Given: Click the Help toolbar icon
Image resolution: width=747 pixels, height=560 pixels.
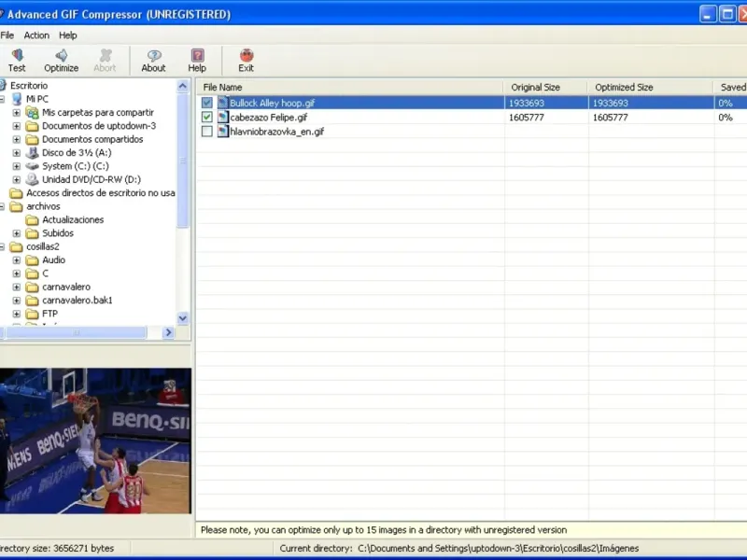Looking at the screenshot, I should 197,56.
